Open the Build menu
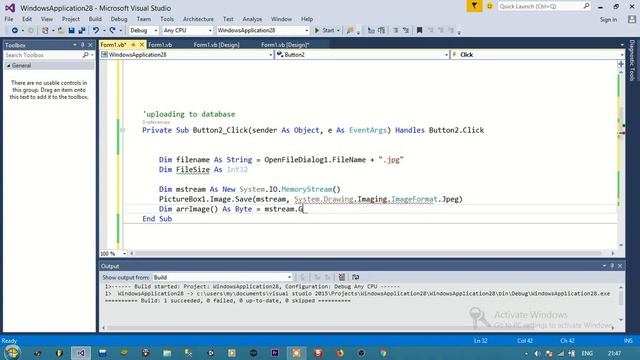The height and width of the screenshot is (360, 640). (x=95, y=19)
